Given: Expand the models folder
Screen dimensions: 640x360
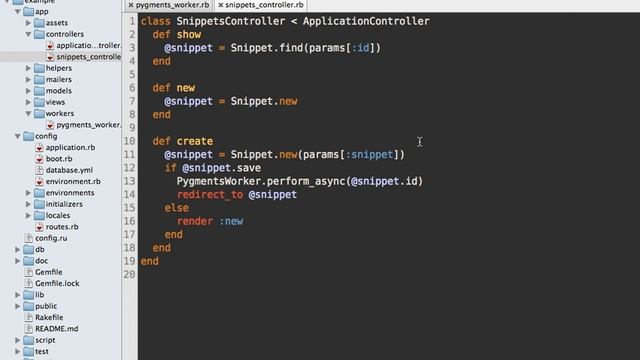Looking at the screenshot, I should coord(28,91).
